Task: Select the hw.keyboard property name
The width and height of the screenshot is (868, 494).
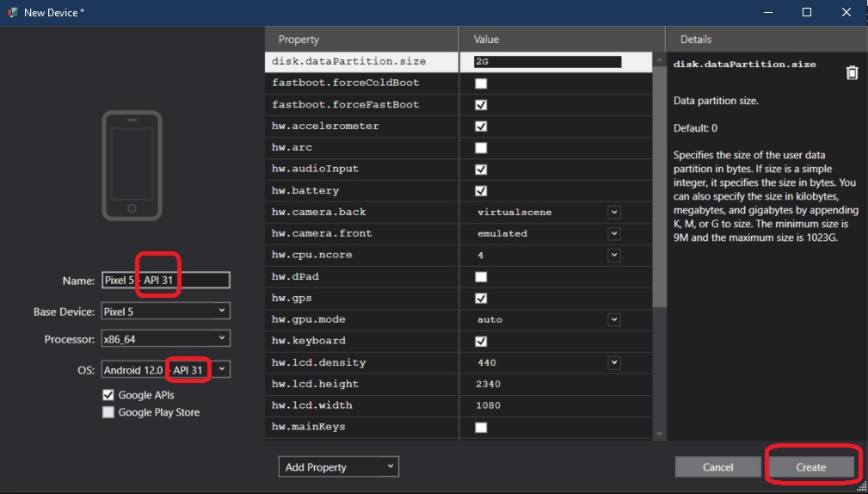Action: pyautogui.click(x=308, y=341)
